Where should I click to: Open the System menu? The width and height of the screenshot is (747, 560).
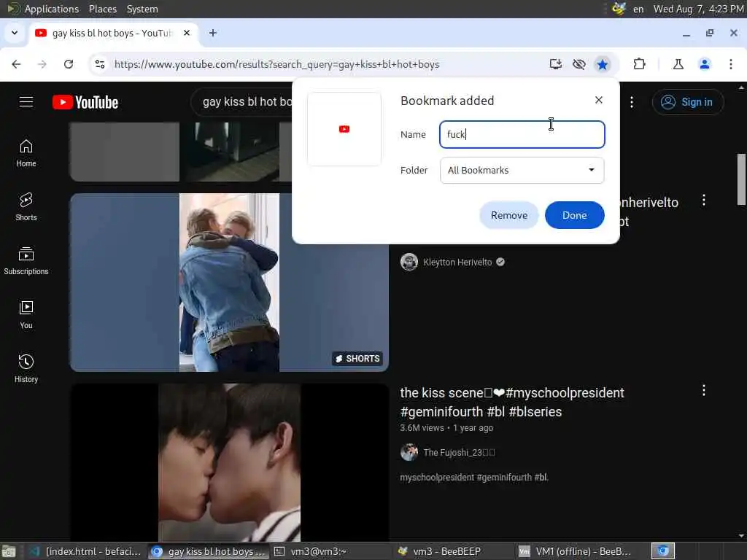pyautogui.click(x=142, y=9)
